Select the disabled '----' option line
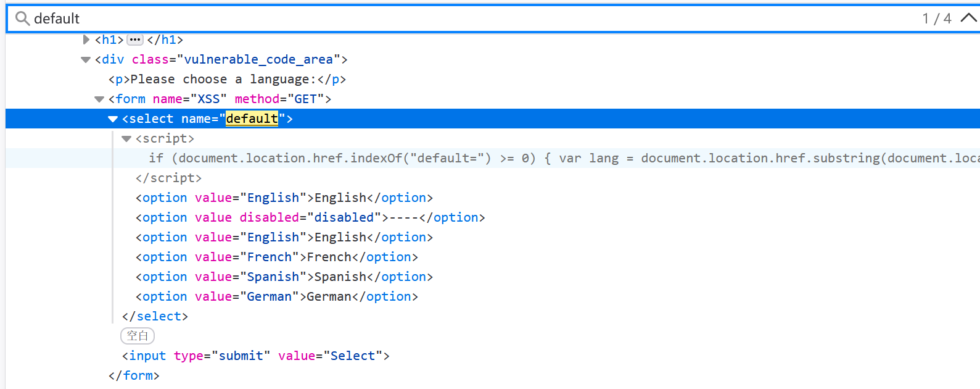980x389 pixels. tap(310, 217)
